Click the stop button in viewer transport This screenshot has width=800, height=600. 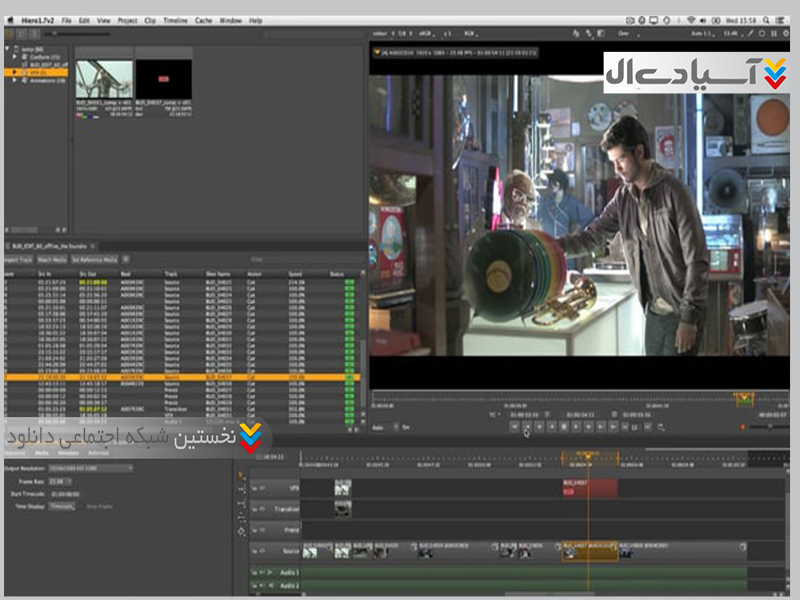click(x=563, y=427)
